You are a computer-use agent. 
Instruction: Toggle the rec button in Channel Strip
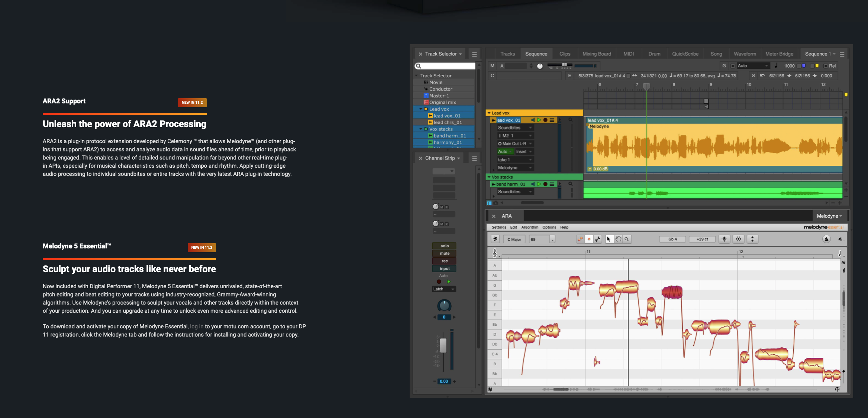coord(444,261)
